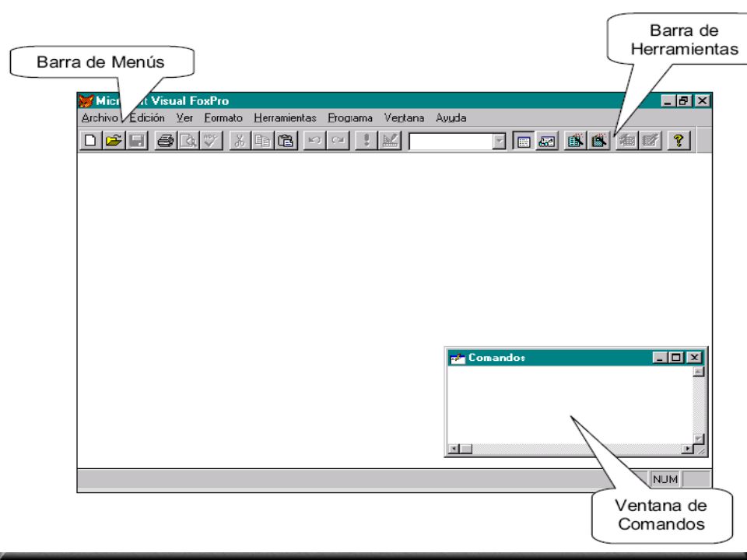Click the Redo arrow icon
This screenshot has width=747, height=560.
338,141
